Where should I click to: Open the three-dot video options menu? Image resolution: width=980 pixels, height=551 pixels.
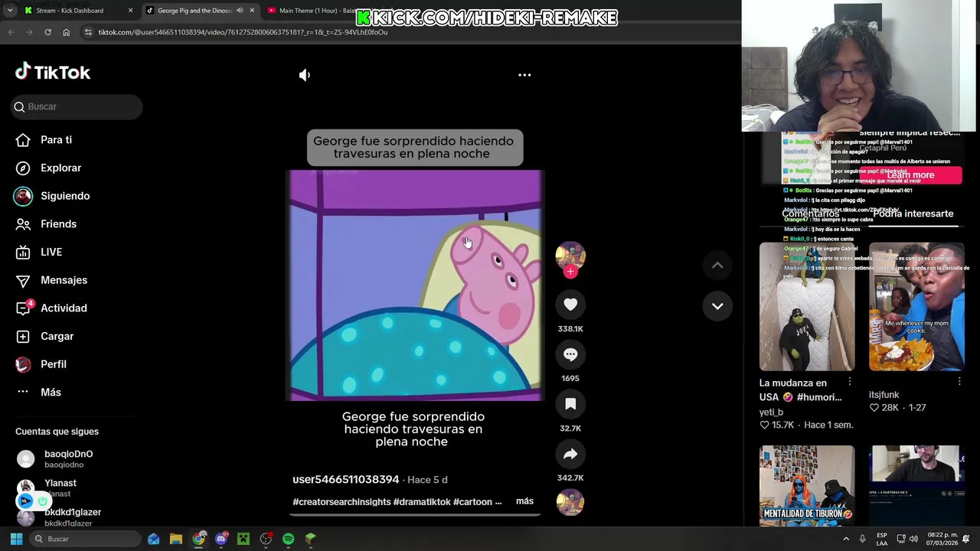coord(524,75)
